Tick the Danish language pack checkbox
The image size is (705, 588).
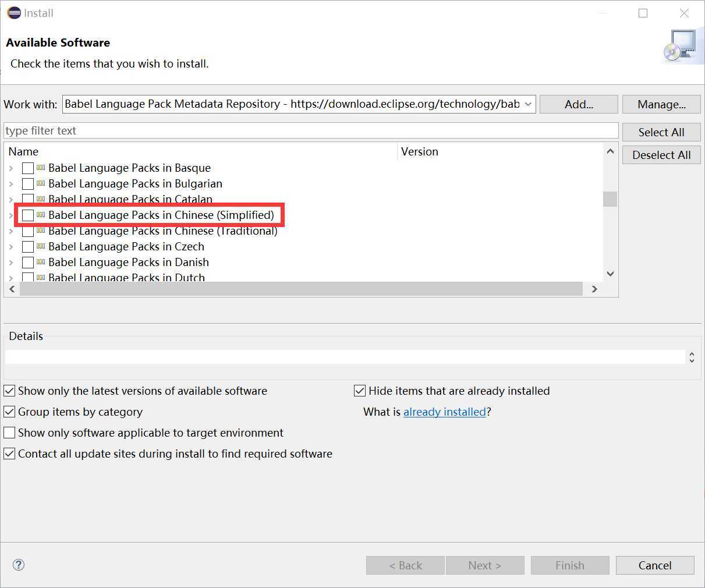point(28,263)
